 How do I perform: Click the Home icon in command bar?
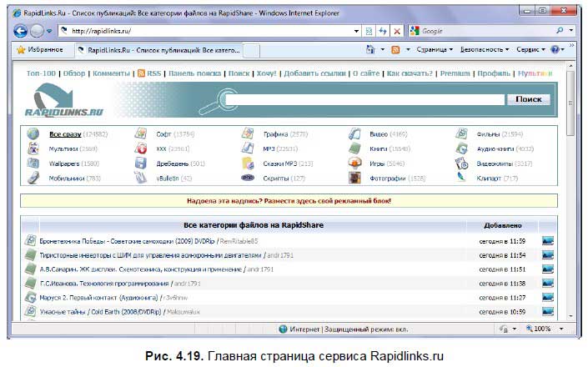(x=371, y=50)
